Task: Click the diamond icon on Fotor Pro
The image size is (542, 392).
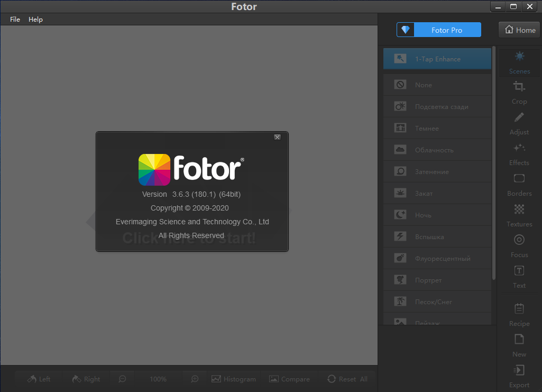Action: (x=406, y=30)
